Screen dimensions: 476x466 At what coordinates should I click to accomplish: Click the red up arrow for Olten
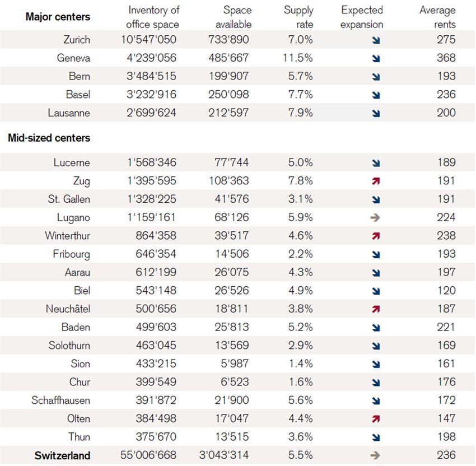pyautogui.click(x=376, y=419)
